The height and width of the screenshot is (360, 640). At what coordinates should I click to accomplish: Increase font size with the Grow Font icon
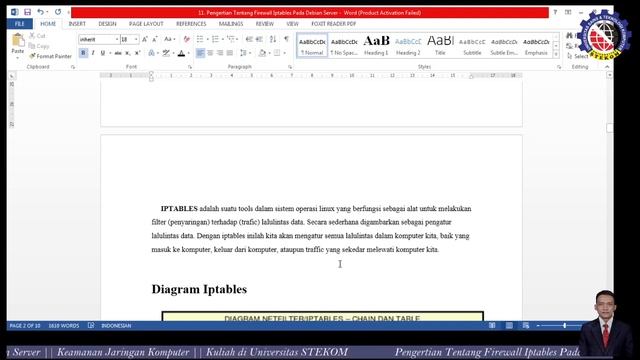pyautogui.click(x=145, y=40)
